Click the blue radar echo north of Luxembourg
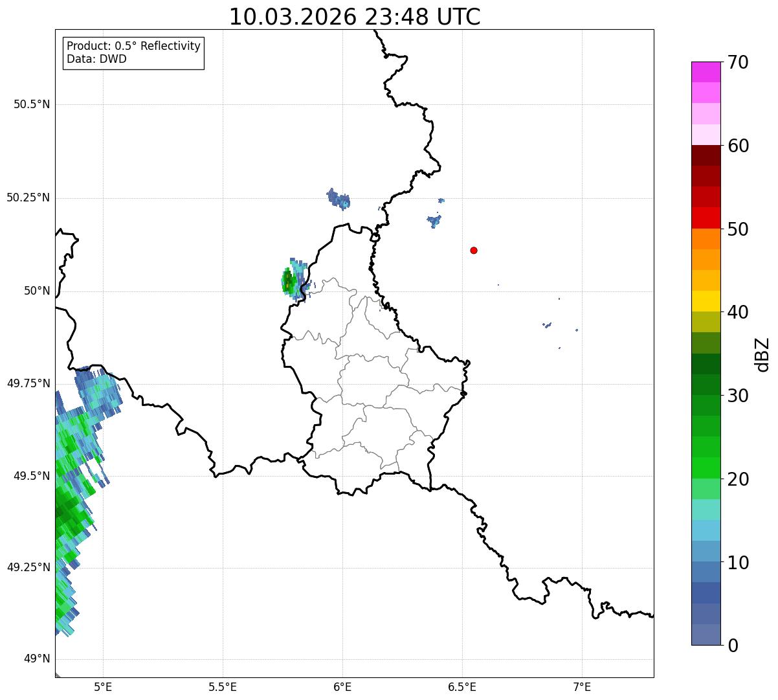This screenshot has height=700, width=778. point(338,198)
